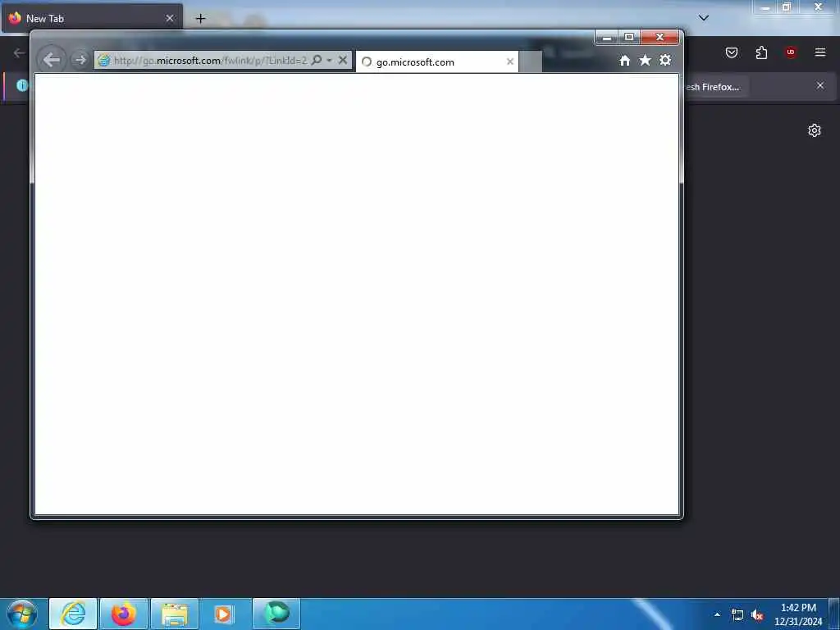Click the uBlock Origin toolbar icon in Firefox
This screenshot has height=630, width=840.
click(791, 52)
